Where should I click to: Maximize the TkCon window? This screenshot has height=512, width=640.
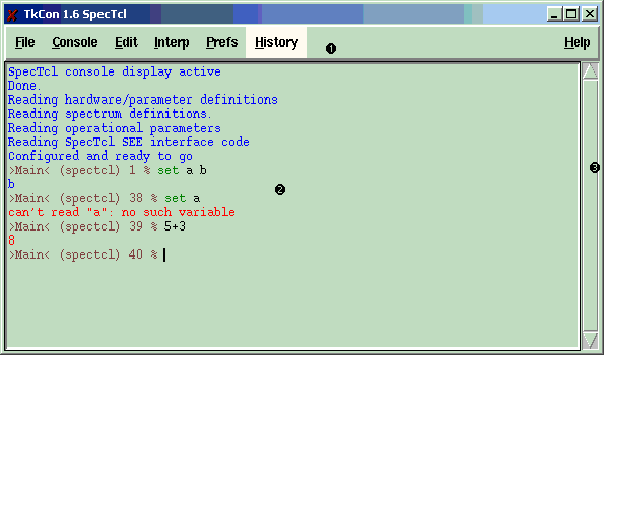571,14
